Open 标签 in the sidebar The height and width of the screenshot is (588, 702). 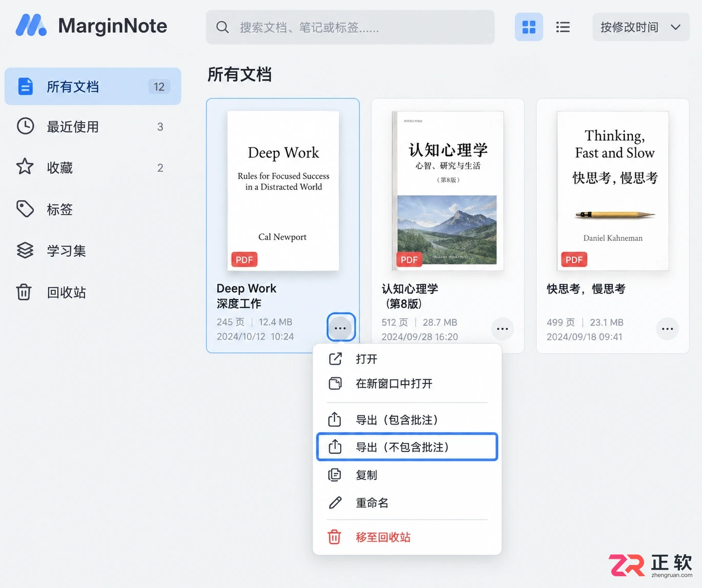[93, 209]
